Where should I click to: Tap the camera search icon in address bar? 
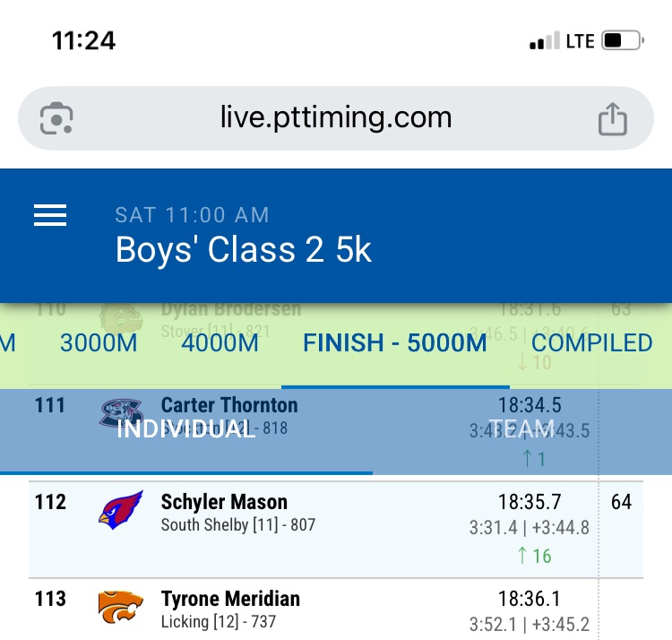pos(56,118)
